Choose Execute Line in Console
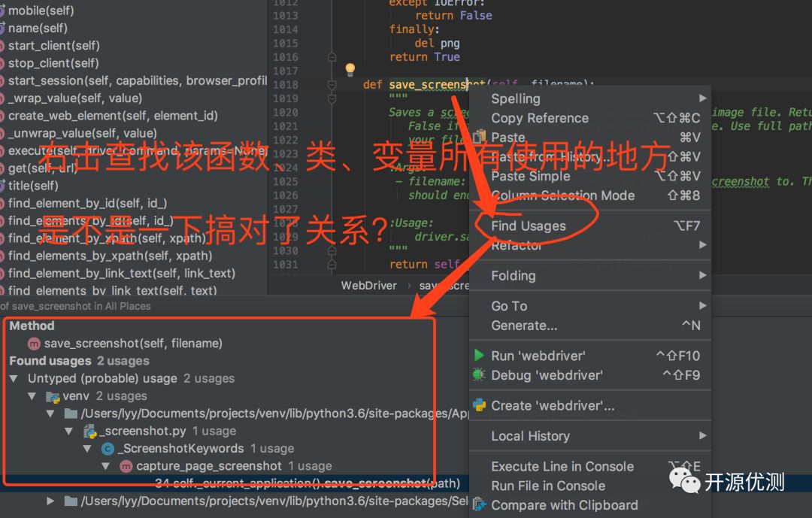Screen dimensions: 812x518 (x=590, y=467)
